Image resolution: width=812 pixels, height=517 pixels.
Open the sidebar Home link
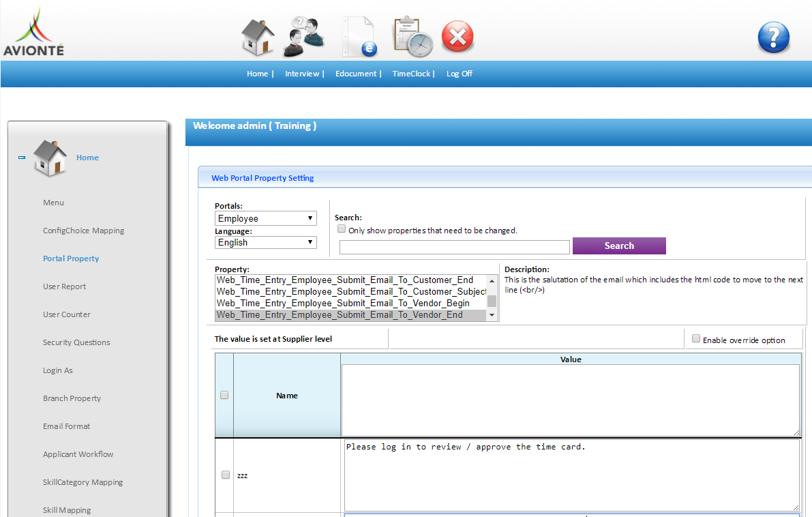pyautogui.click(x=87, y=158)
